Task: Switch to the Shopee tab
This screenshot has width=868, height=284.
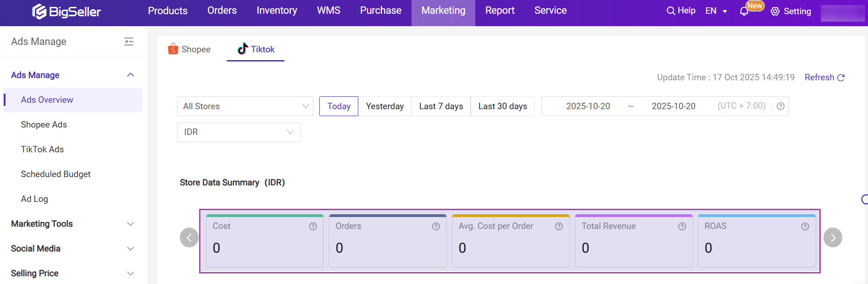Action: point(189,49)
